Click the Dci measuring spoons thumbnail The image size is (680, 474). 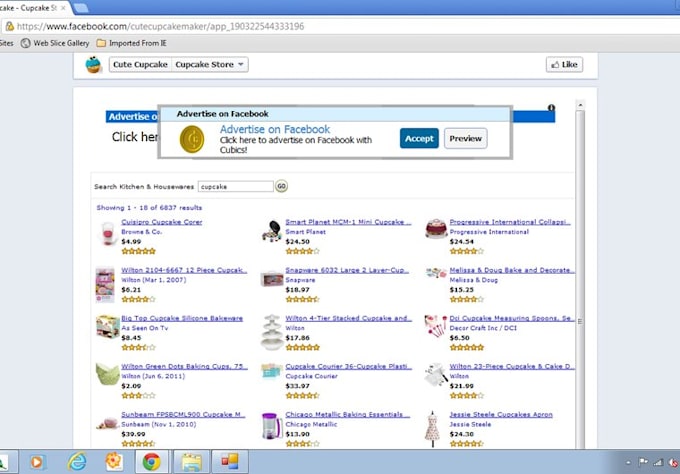tap(435, 326)
